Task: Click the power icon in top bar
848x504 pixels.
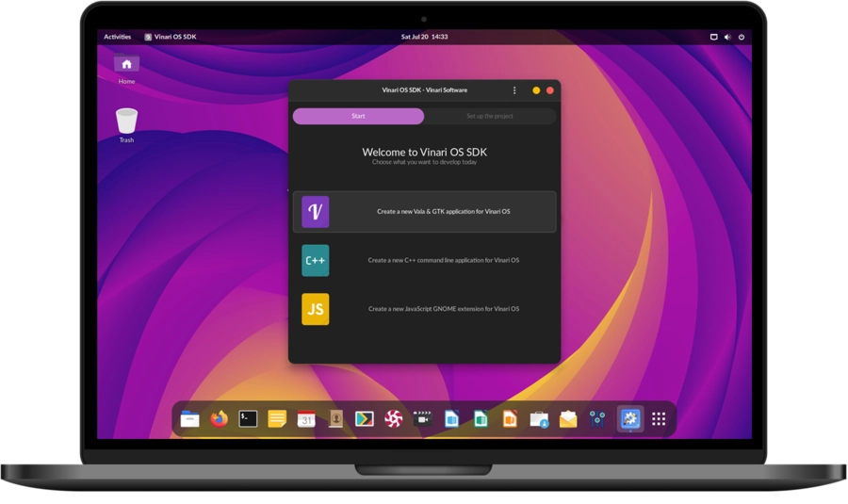Action: coord(742,37)
